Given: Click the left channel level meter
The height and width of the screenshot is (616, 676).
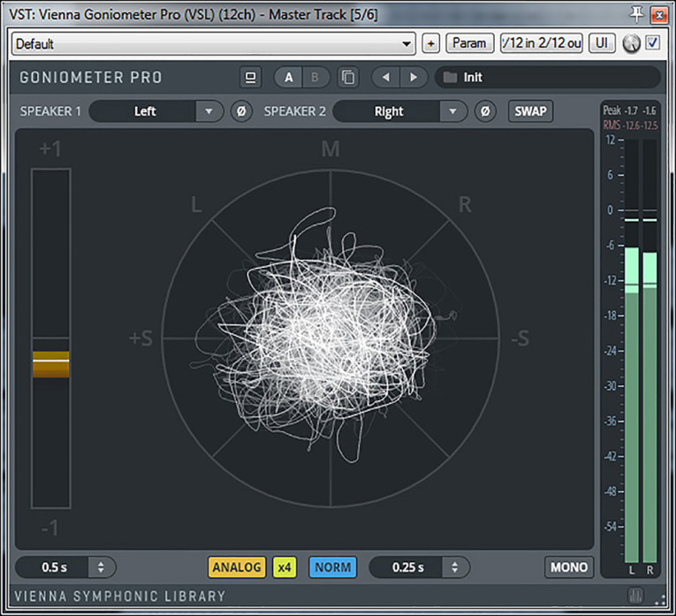Looking at the screenshot, I should click(x=632, y=350).
